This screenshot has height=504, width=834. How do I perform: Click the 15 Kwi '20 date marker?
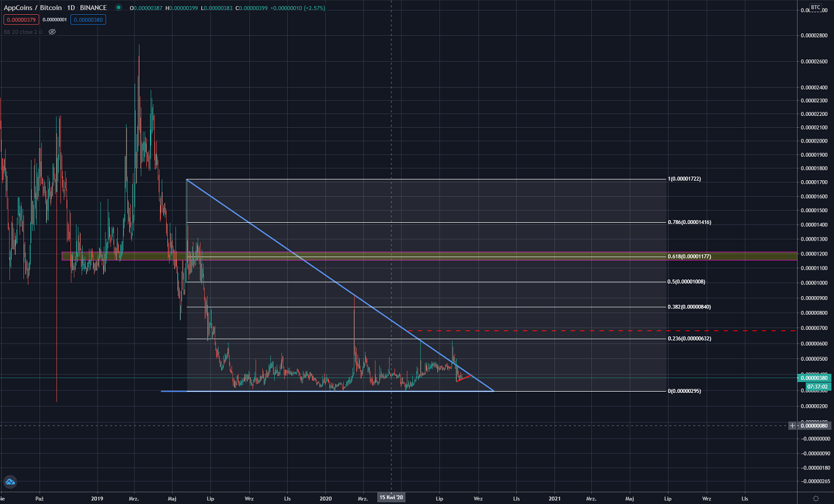coord(391,497)
